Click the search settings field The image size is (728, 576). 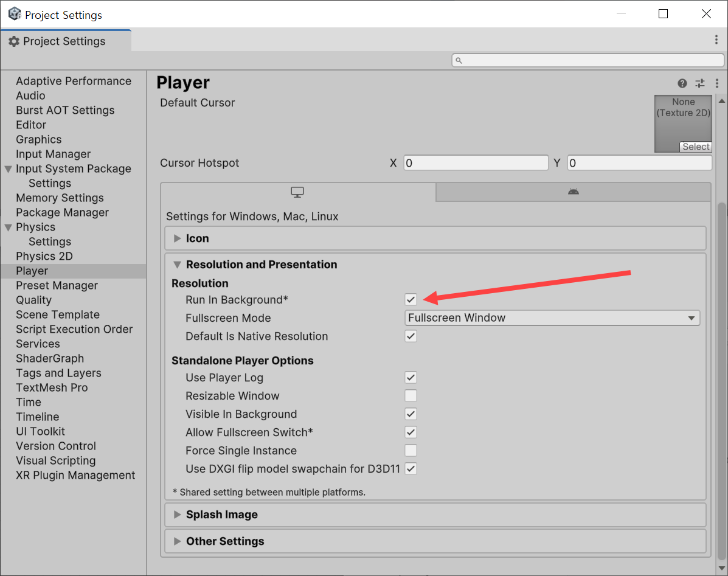(588, 60)
